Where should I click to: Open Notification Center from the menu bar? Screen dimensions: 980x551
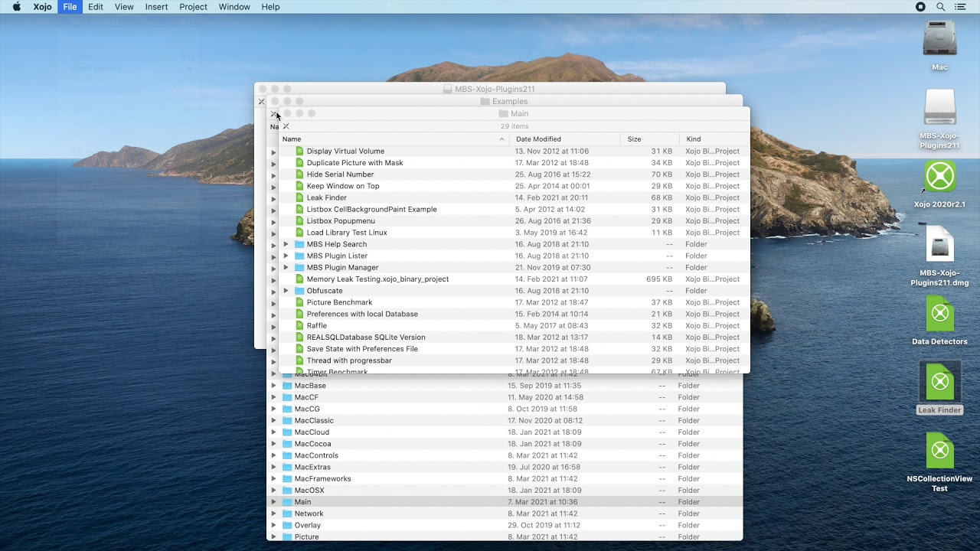coord(961,7)
